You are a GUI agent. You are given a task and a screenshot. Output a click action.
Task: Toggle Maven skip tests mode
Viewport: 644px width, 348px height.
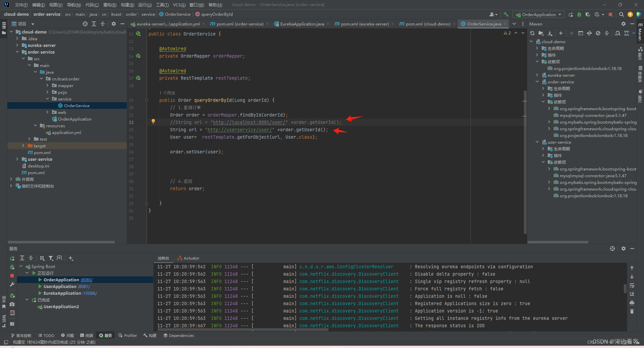click(598, 33)
